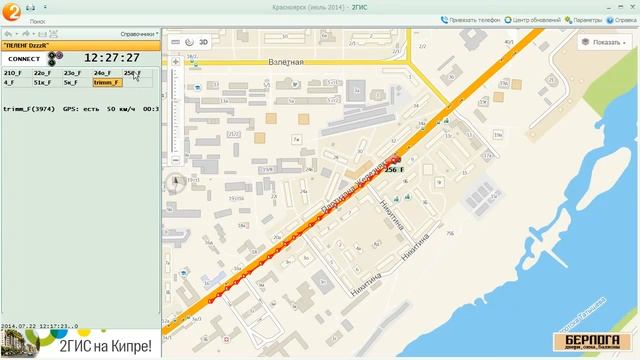This screenshot has height=360, width=640.
Task: Open the 2ГИС на Кипре advertisement banner
Action: point(81,344)
